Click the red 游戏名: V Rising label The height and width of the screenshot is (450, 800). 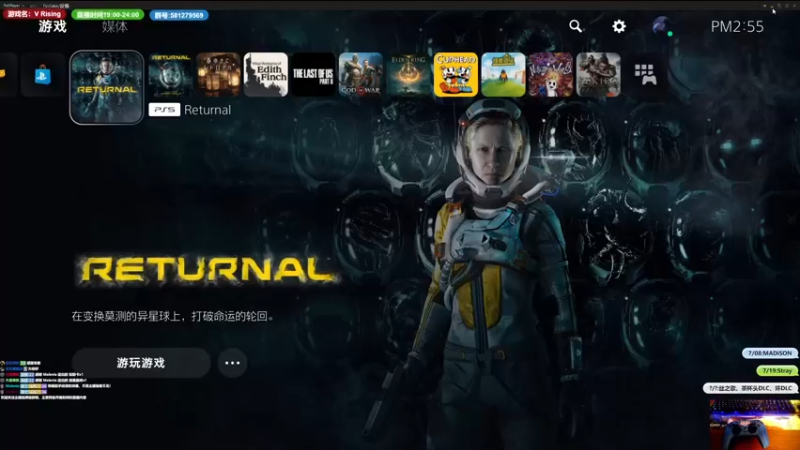click(x=35, y=14)
